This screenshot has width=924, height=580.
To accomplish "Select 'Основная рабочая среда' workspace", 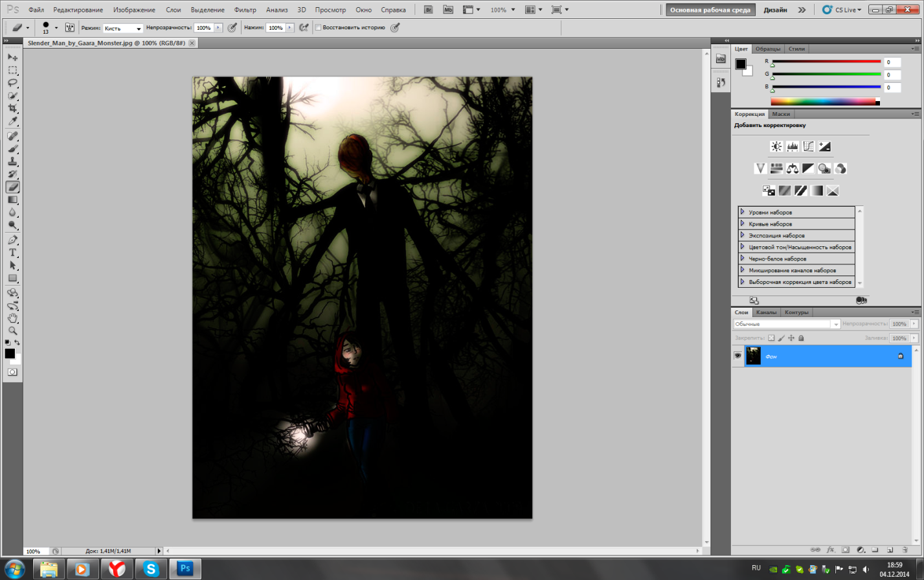I will pyautogui.click(x=710, y=10).
